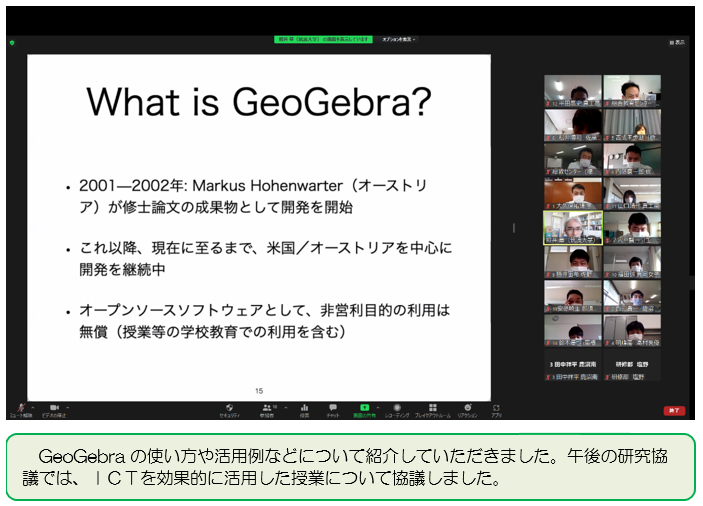Select the '研修部 塩野' camera-off participant tile
Screen dimensions: 703x506
click(x=632, y=365)
